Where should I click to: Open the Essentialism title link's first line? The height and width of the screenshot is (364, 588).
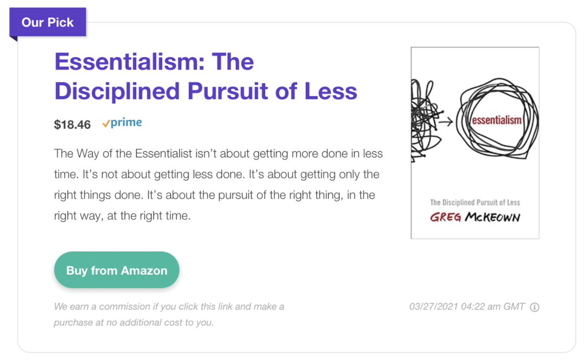[154, 62]
